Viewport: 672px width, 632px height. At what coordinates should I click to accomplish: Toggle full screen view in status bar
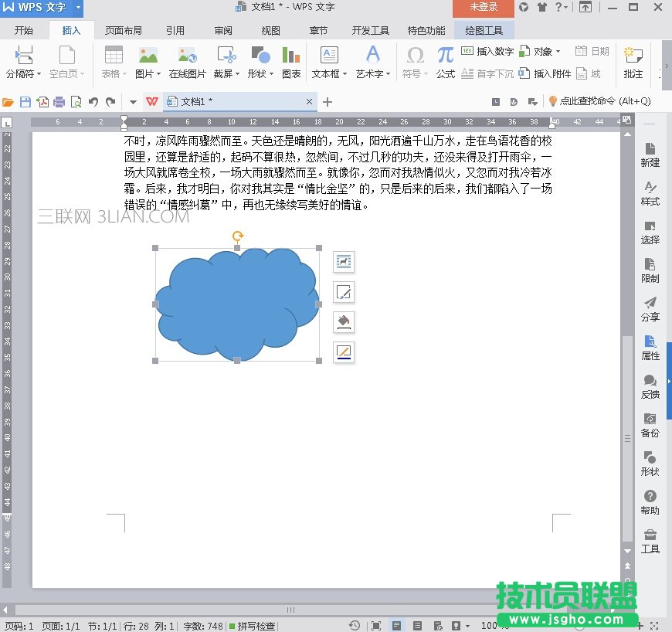tap(375, 626)
